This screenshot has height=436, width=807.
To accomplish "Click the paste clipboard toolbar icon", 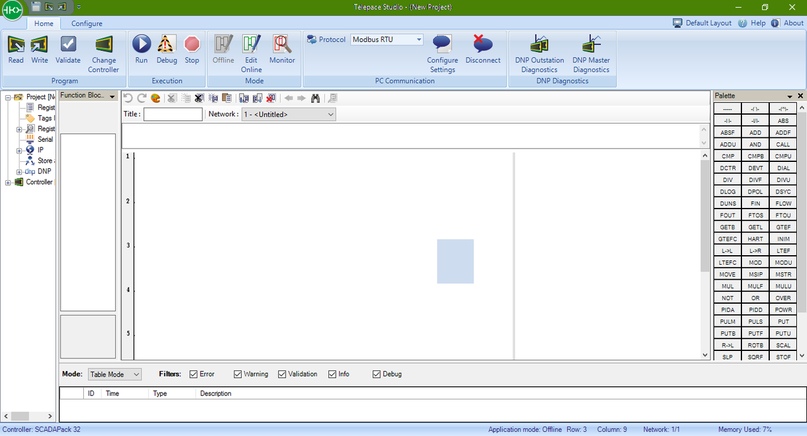I will coord(226,98).
